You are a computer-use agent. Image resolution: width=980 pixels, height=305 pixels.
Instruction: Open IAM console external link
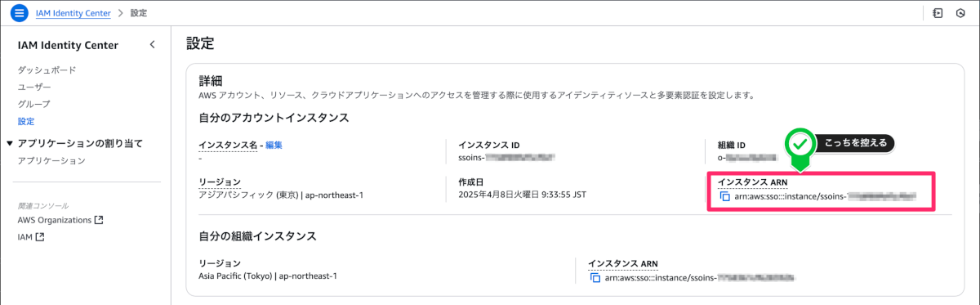click(31, 237)
